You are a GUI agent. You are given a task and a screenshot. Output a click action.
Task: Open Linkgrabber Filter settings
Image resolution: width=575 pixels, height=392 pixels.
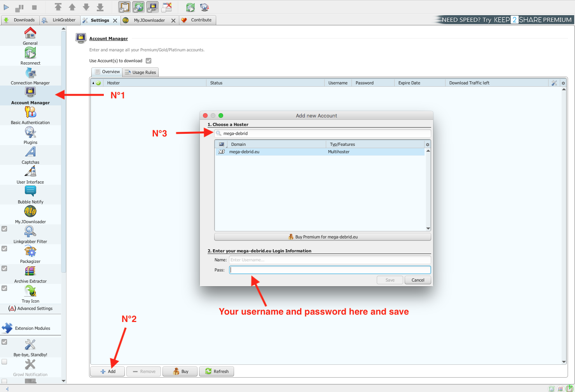click(30, 234)
